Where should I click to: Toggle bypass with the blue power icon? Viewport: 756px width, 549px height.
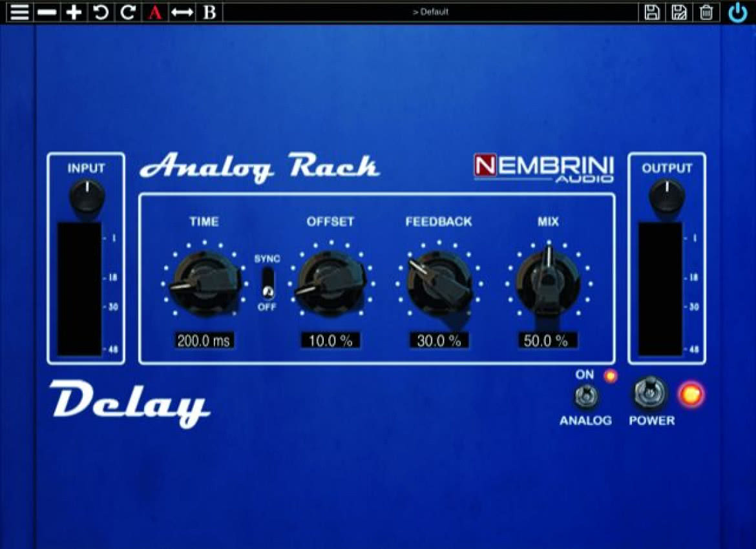point(738,12)
